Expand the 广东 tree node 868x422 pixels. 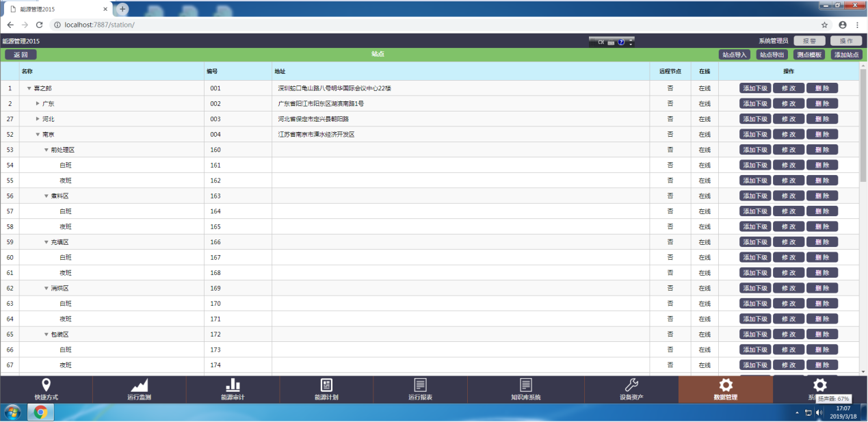pyautogui.click(x=38, y=104)
